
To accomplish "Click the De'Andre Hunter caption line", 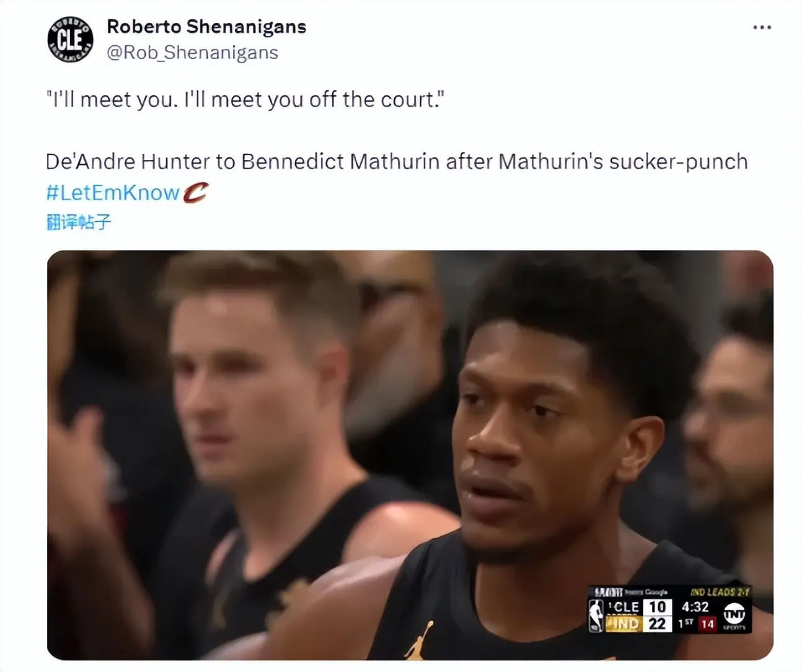I will (x=397, y=161).
